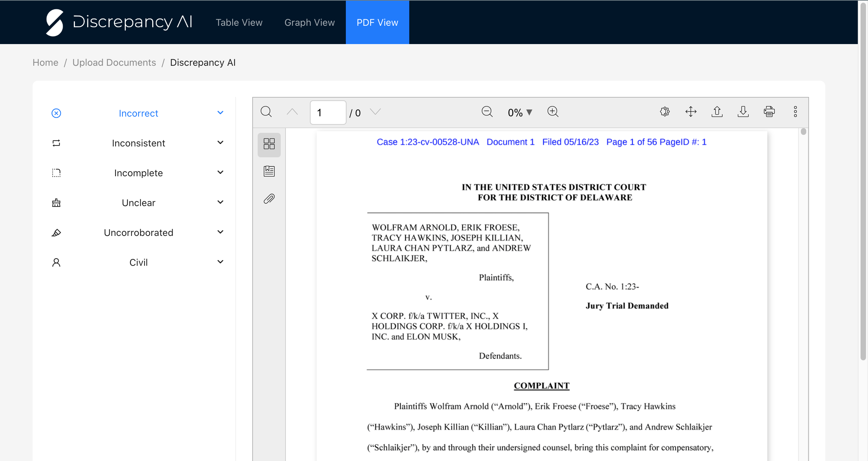
Task: Open more actions three-dot menu
Action: 795,112
